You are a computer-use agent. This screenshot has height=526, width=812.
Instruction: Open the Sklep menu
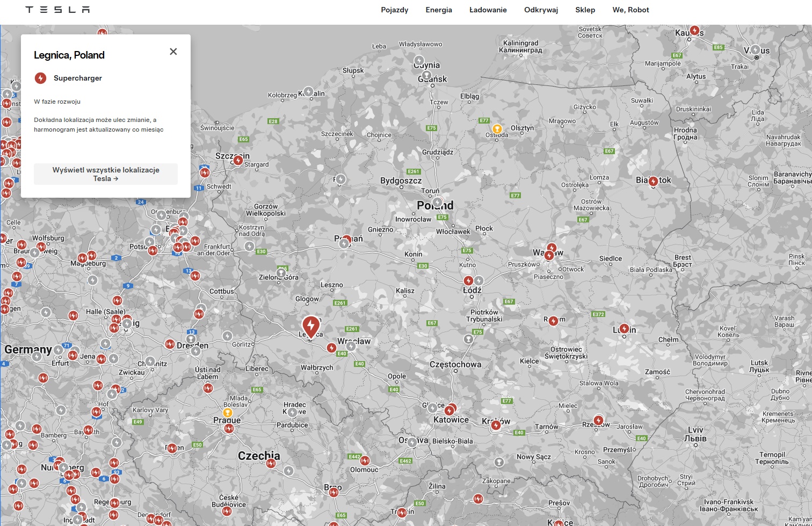585,10
